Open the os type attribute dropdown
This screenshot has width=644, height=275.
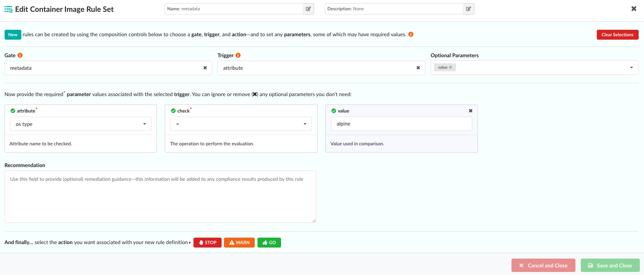click(80, 124)
